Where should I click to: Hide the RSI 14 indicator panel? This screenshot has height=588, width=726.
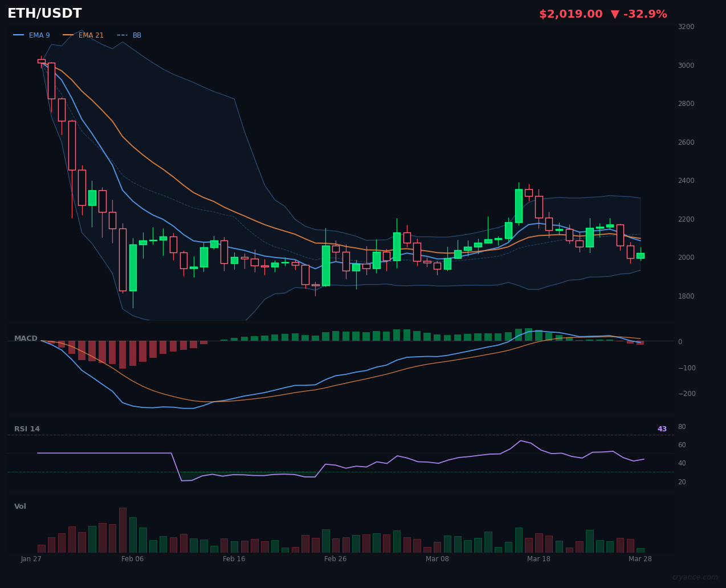pos(27,428)
